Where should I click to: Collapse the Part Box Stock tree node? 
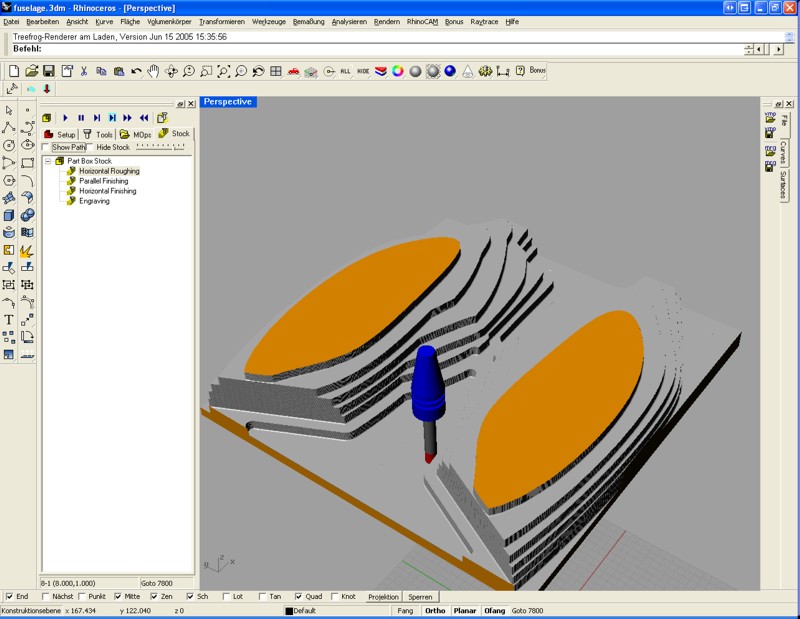pos(48,161)
